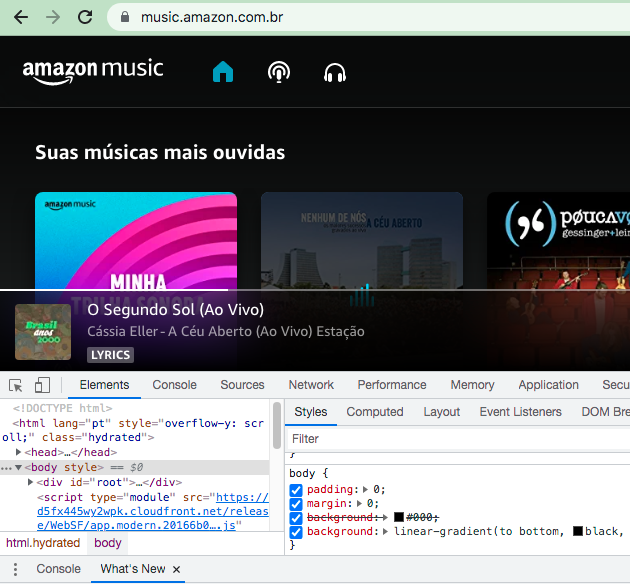Viewport: 630px width, 584px height.
Task: Select the What's New drawer tab
Action: [133, 569]
